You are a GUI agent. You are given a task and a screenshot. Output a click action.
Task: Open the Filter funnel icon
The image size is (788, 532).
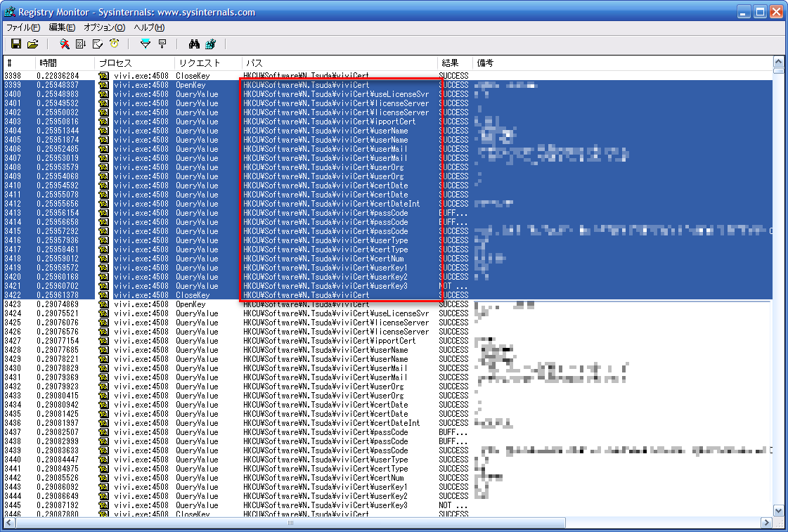click(146, 44)
